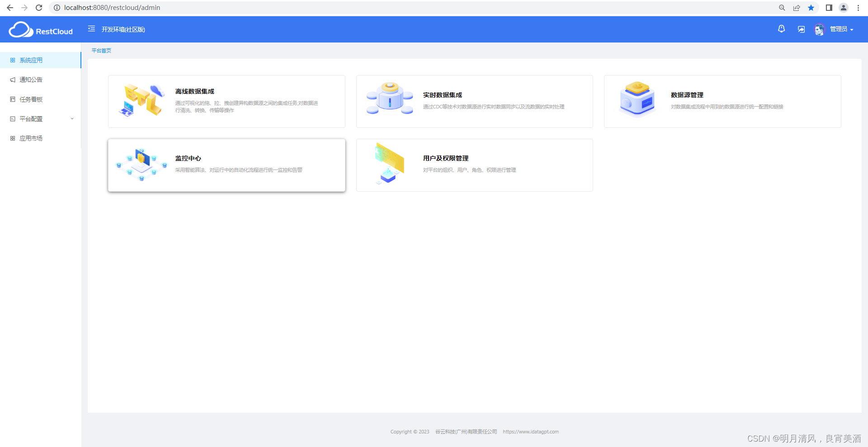Select the 通知公告 megaphone icon
This screenshot has height=447, width=868.
click(x=12, y=79)
